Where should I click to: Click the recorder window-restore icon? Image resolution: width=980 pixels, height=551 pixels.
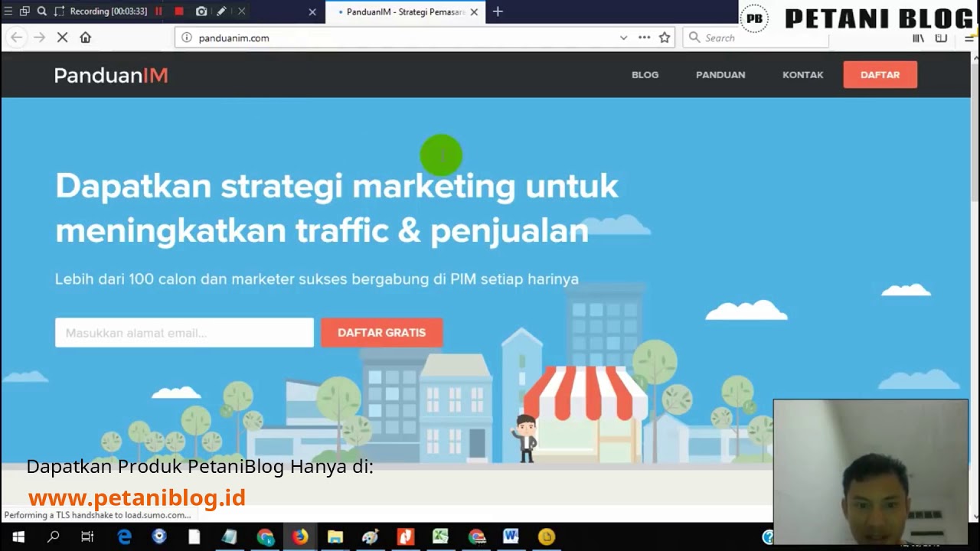click(24, 11)
